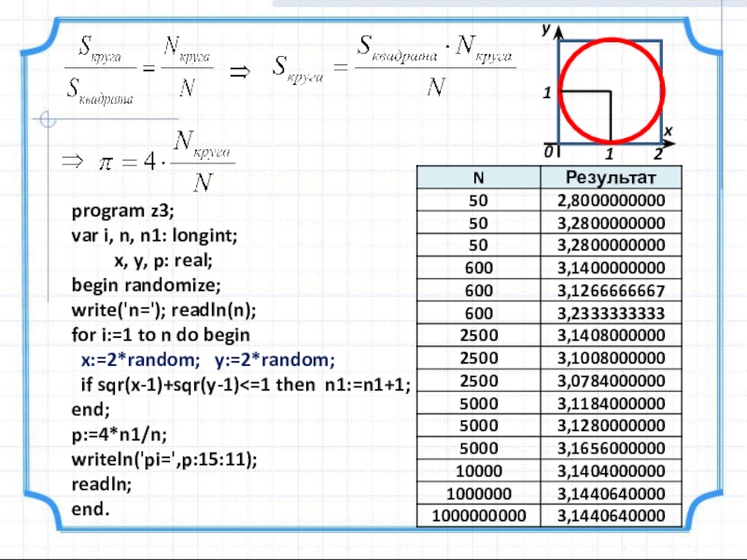This screenshot has width=747, height=560.
Task: Select the result cell "3,1404000000"
Action: point(612,471)
